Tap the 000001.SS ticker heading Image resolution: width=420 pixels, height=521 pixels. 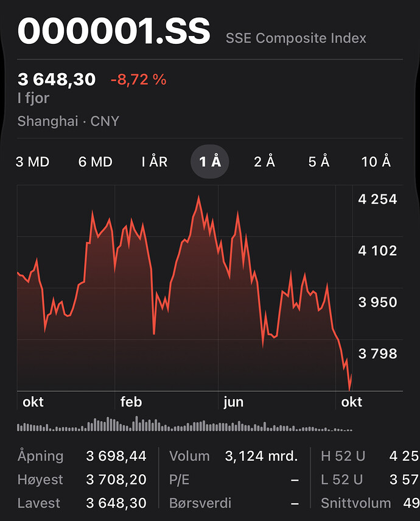click(x=114, y=31)
